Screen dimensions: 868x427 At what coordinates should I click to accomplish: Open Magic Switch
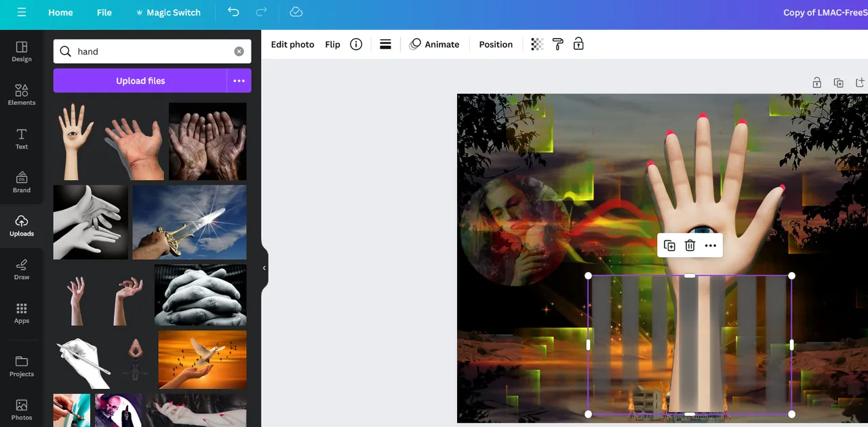167,12
